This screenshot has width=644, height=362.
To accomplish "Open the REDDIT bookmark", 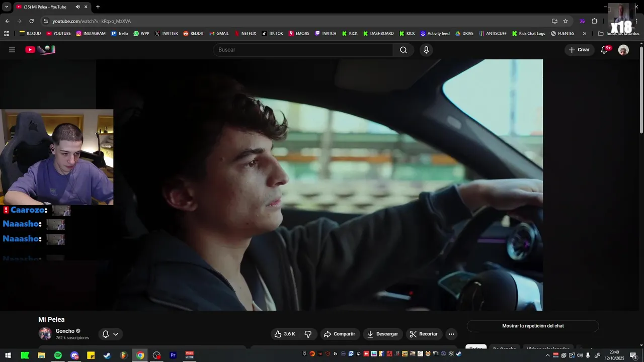I will click(x=193, y=34).
